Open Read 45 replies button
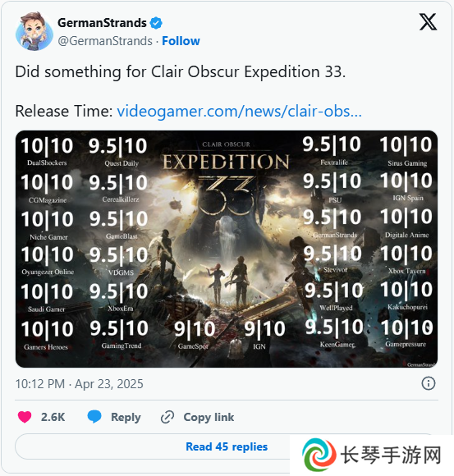This screenshot has width=454, height=476. 227,446
